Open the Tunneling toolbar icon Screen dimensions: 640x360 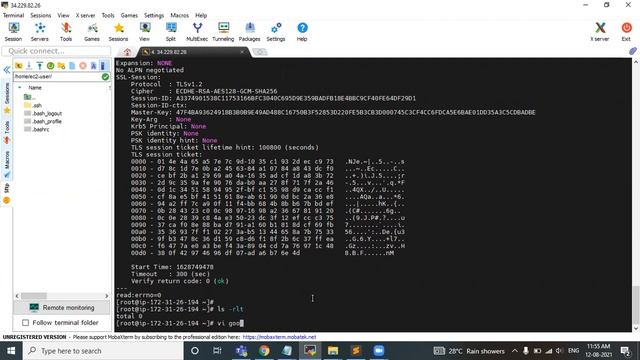223,32
